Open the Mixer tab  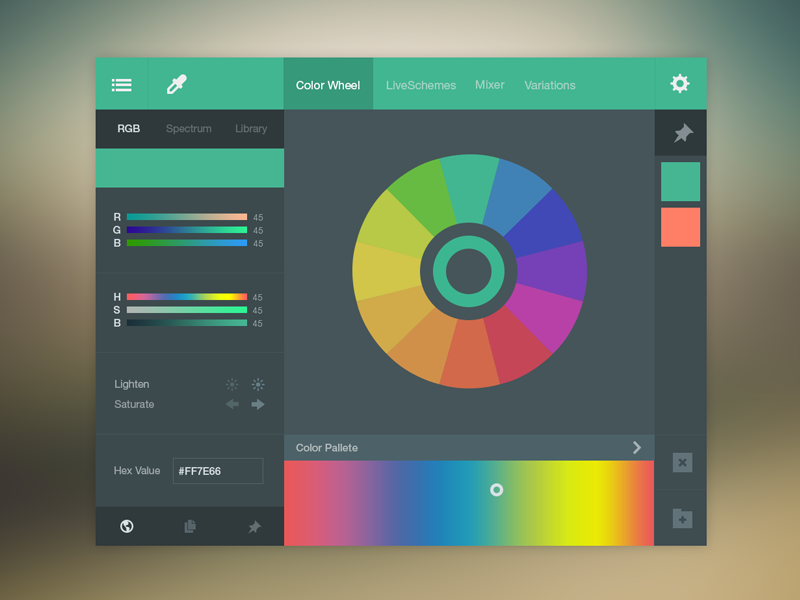coord(490,85)
